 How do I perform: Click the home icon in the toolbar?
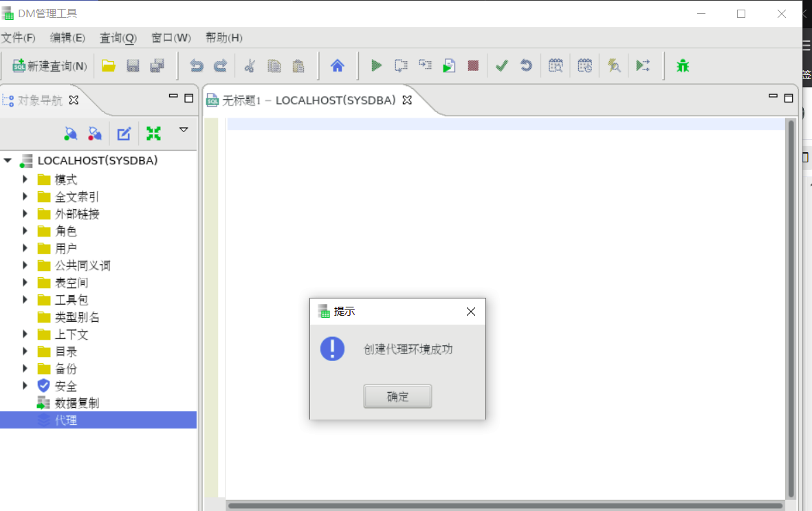[336, 65]
